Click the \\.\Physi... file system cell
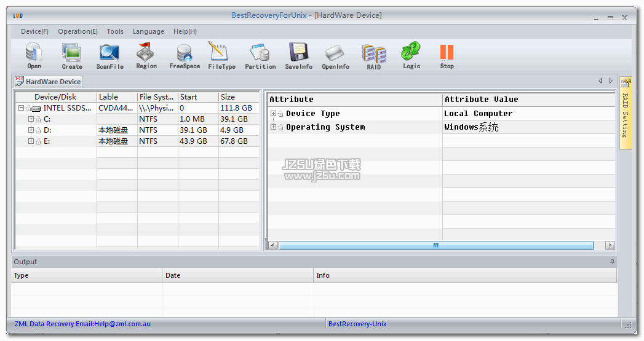Screen dimensions: 644x341 156,108
